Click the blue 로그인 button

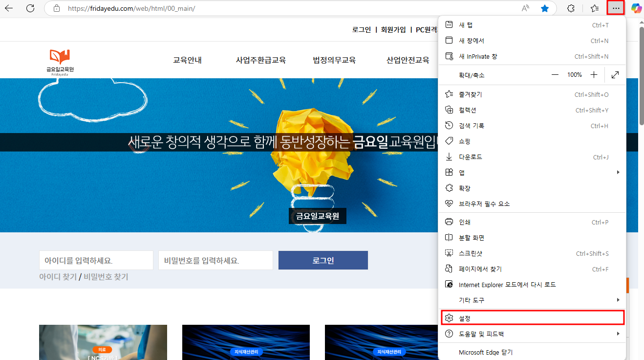(323, 260)
